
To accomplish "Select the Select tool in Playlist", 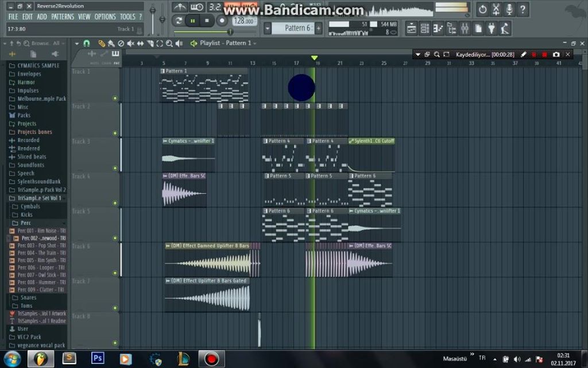I will click(x=160, y=44).
